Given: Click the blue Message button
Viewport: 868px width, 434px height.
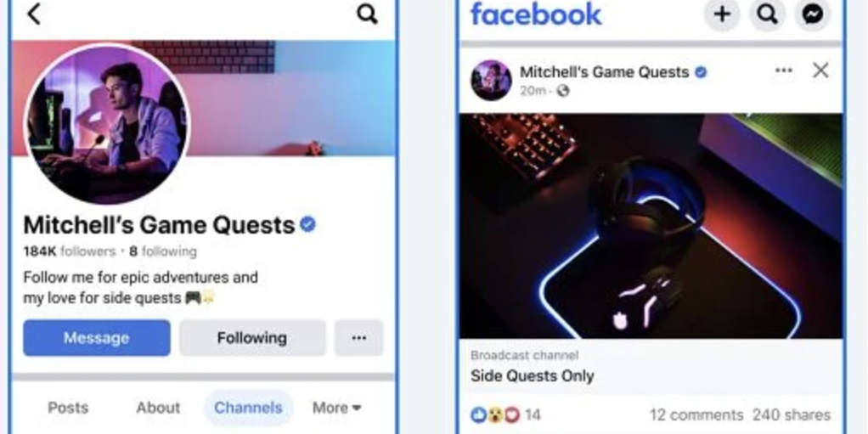Looking at the screenshot, I should point(97,338).
